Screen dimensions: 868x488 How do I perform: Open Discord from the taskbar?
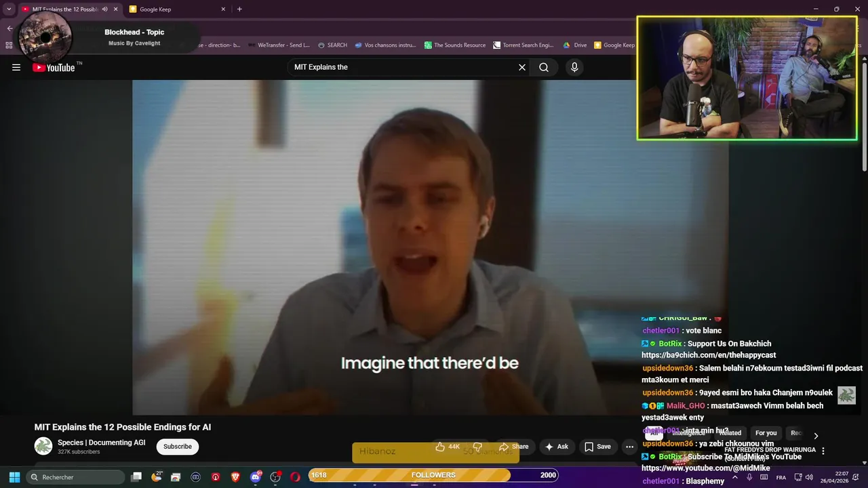pyautogui.click(x=256, y=477)
